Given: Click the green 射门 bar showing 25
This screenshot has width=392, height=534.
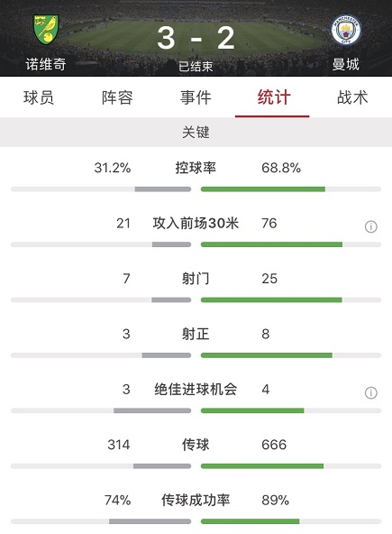Looking at the screenshot, I should point(271,299).
